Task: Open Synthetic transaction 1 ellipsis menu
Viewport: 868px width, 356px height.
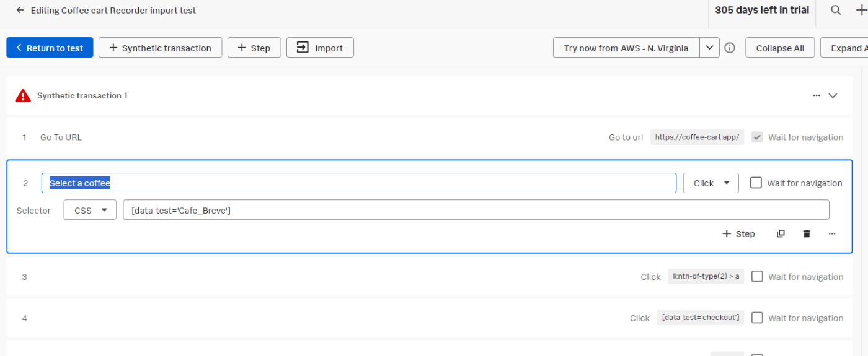Action: coord(817,95)
